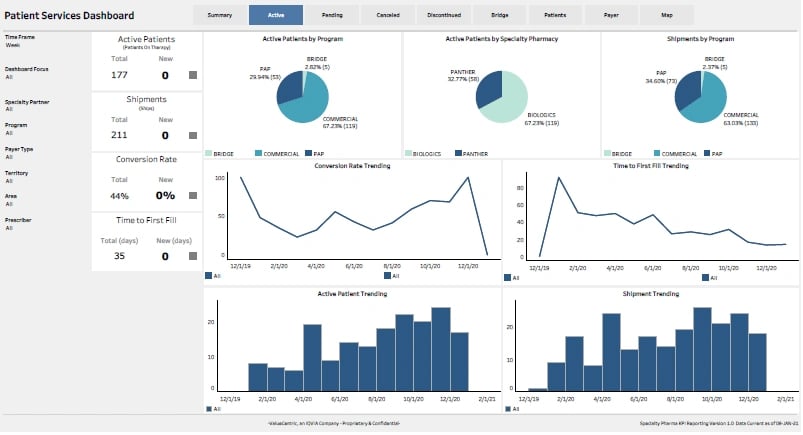Open the Time Frame filter set to Week
The width and height of the screenshot is (803, 435).
coord(13,46)
